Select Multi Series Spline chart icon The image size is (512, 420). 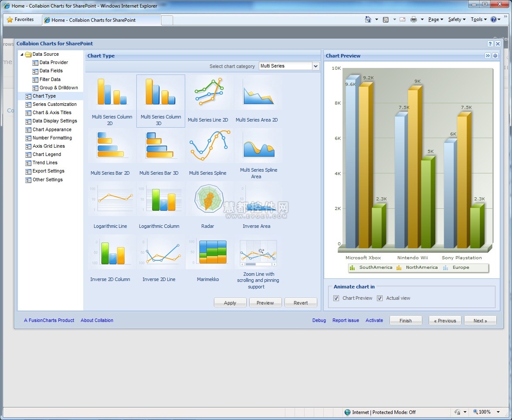pos(209,146)
